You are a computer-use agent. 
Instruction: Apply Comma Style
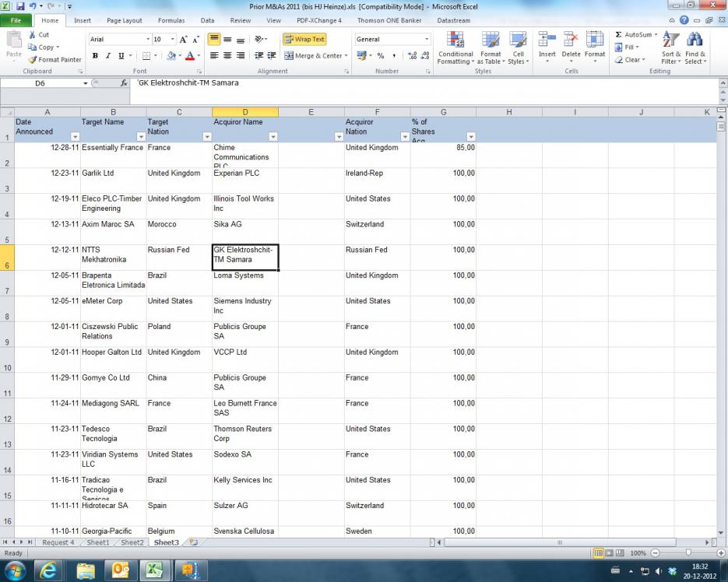(x=394, y=56)
